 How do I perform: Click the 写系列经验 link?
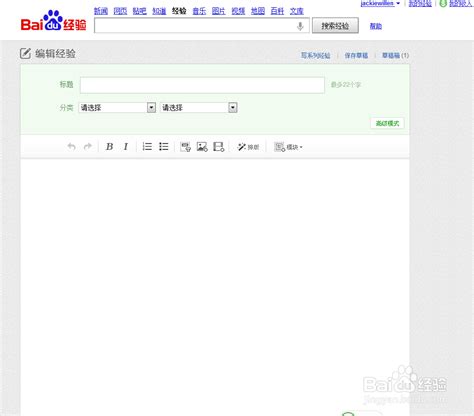[316, 55]
